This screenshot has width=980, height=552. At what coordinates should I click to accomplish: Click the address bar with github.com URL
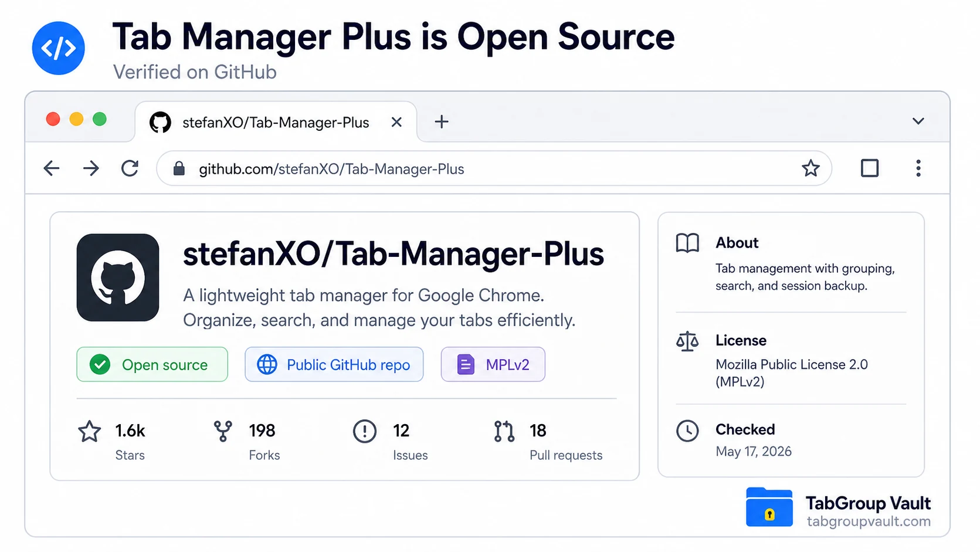pos(494,169)
